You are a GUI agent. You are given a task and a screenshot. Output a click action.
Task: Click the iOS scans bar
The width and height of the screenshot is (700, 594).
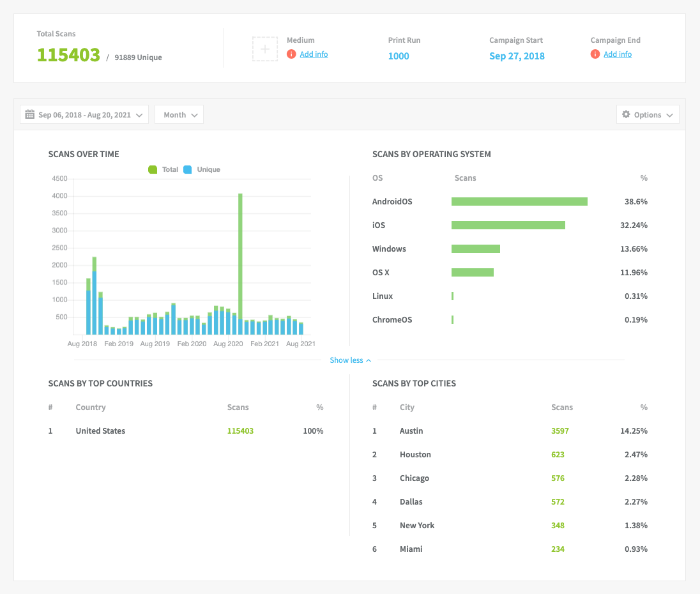[x=508, y=225]
